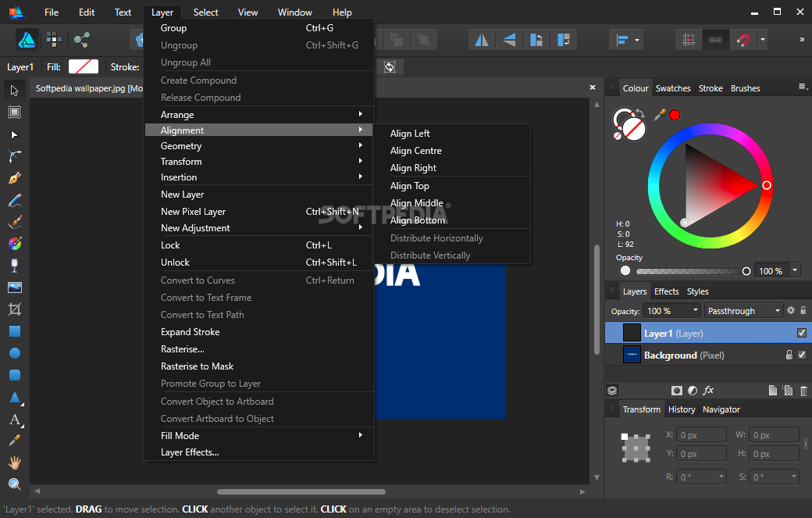Click the Mask Layer icon
The height and width of the screenshot is (518, 812).
coord(676,391)
